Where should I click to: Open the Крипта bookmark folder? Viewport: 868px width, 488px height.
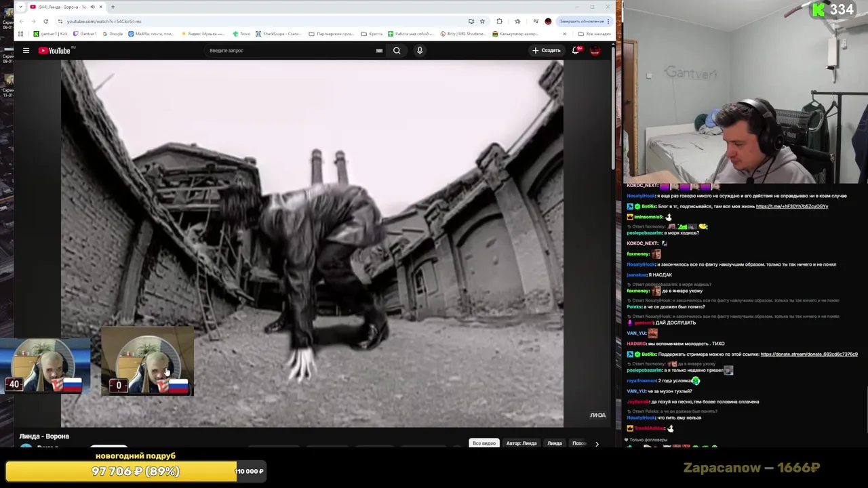(x=372, y=34)
